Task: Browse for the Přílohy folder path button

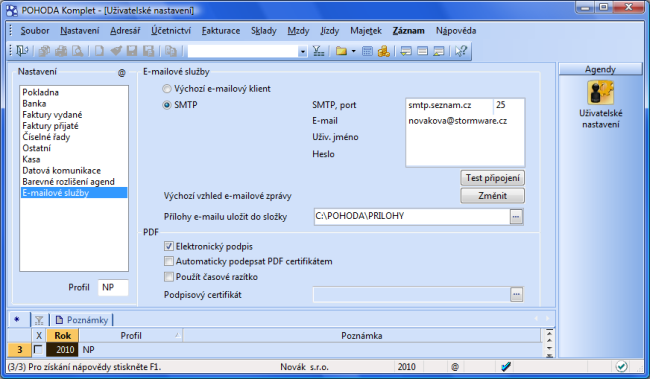Action: coord(516,216)
